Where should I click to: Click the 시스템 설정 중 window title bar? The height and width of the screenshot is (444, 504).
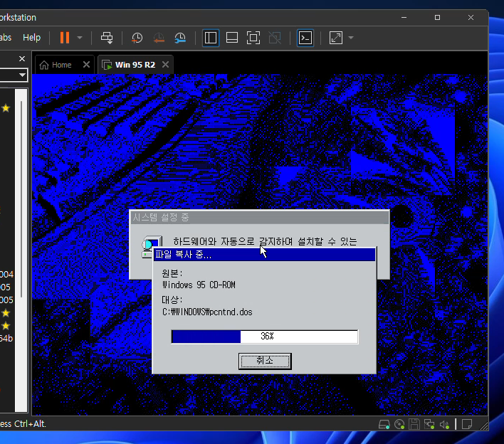(259, 218)
